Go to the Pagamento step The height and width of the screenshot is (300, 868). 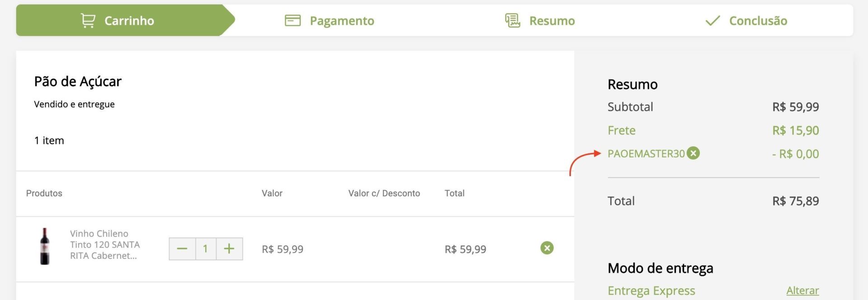coord(330,21)
